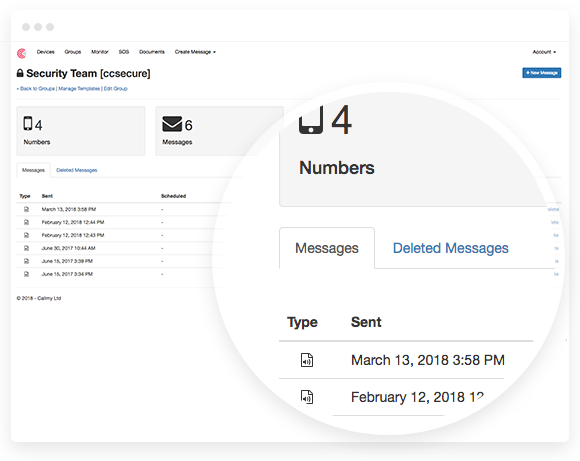
Task: Open the Manage Templates link
Action: pos(79,88)
